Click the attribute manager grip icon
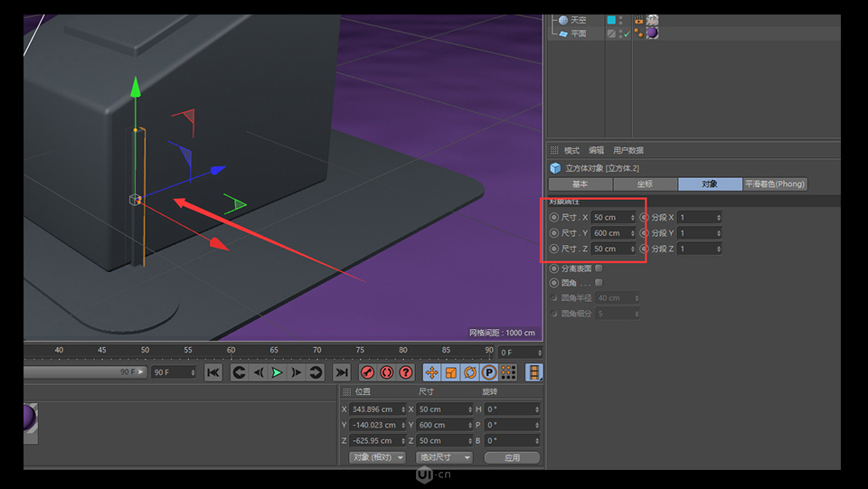The image size is (868, 489). pyautogui.click(x=554, y=150)
